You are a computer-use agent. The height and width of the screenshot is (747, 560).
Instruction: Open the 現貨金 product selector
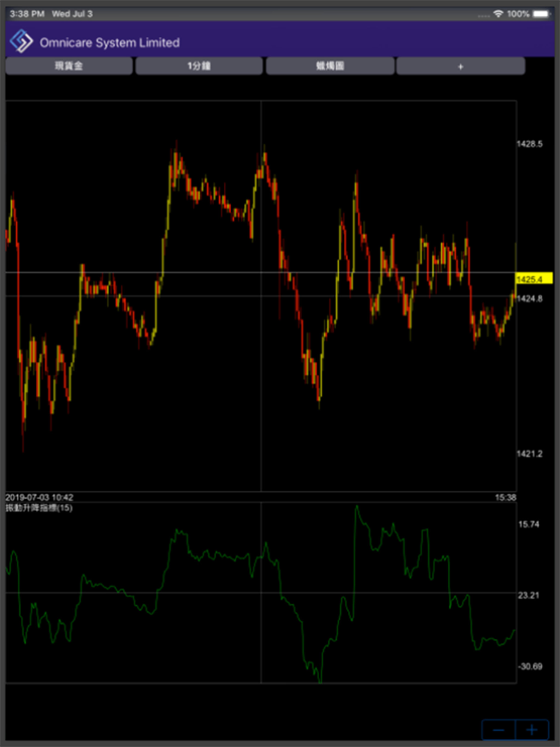click(69, 66)
